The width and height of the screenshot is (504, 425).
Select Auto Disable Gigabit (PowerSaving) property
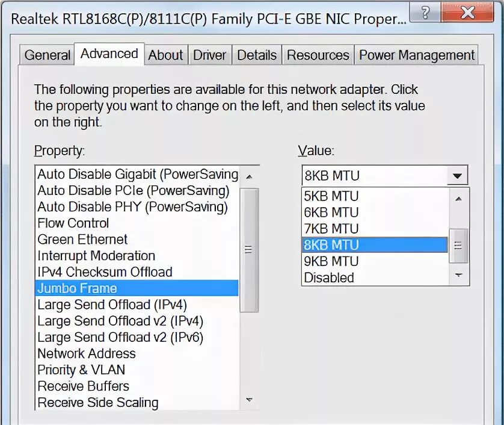(x=137, y=175)
